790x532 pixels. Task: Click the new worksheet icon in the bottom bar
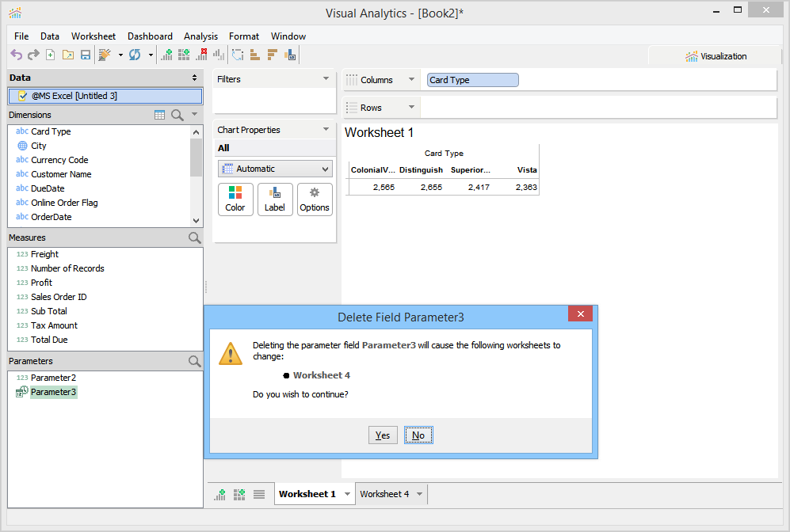[219, 494]
